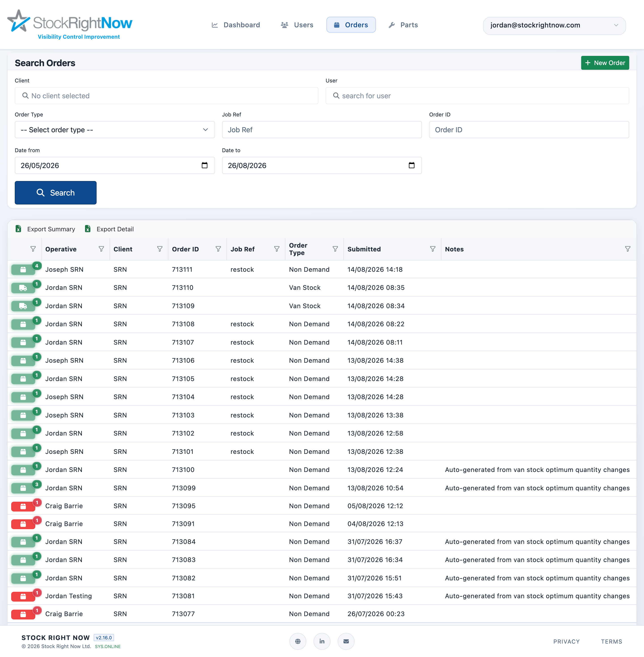Click order ID 713105
Screen dimensions: 644x657
[x=183, y=379]
